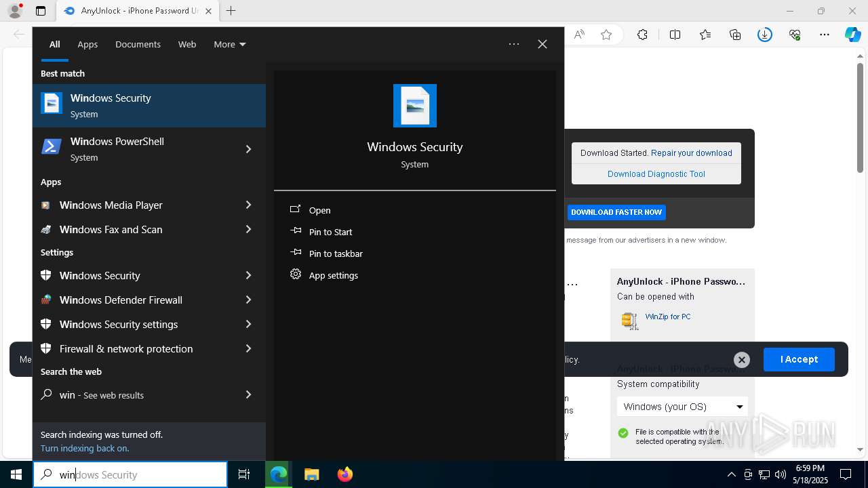Open Windows Start button
The height and width of the screenshot is (488, 868).
pos(16,474)
